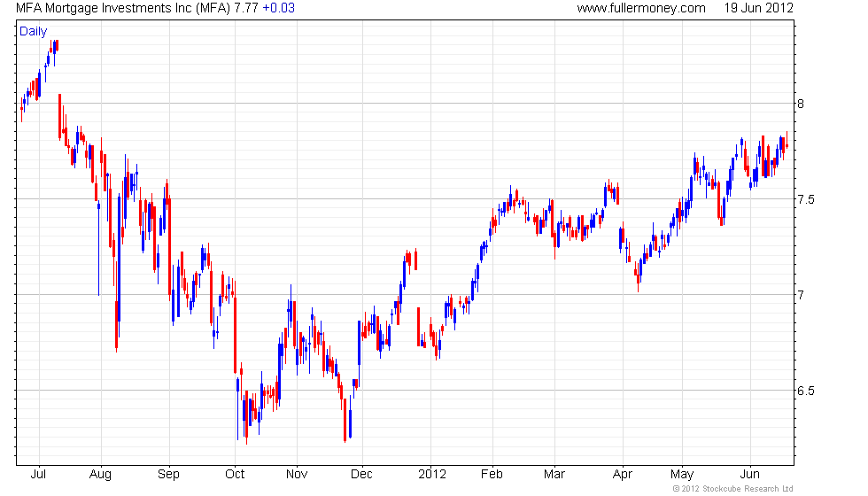Click the 8 price level label
868x496 pixels.
pyautogui.click(x=801, y=105)
